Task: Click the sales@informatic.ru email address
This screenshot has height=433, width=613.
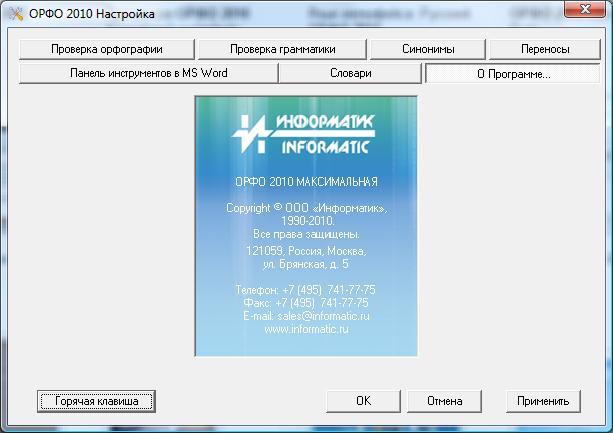Action: pyautogui.click(x=306, y=315)
